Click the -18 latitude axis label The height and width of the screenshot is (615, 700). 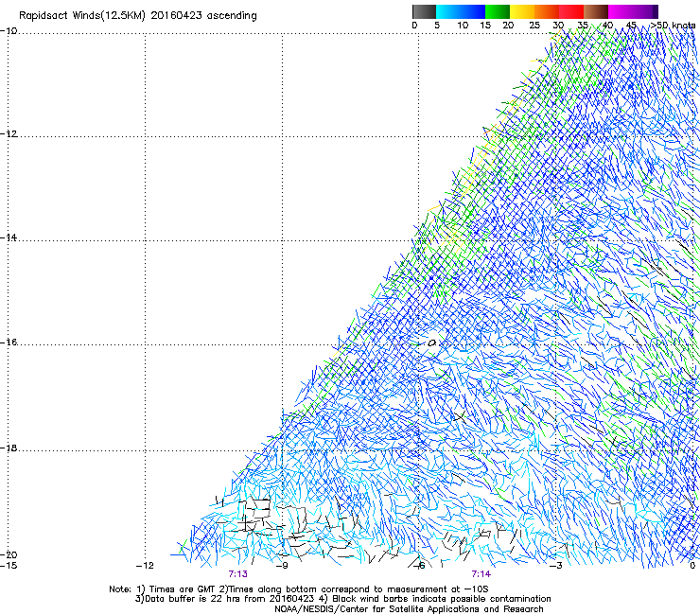[9, 448]
